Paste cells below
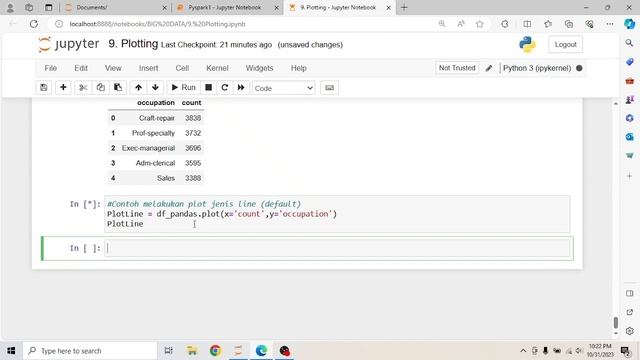640x360 pixels. pyautogui.click(x=118, y=88)
